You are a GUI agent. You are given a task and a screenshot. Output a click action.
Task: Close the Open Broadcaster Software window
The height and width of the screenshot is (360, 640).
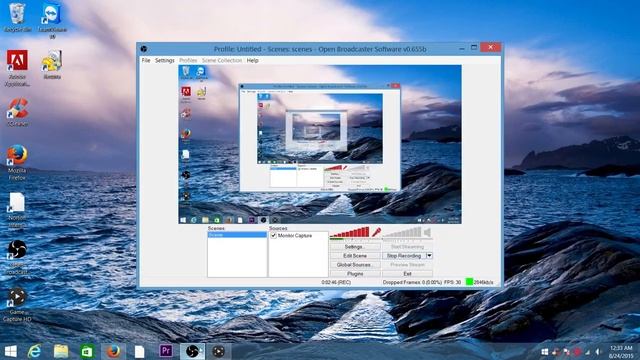click(490, 47)
